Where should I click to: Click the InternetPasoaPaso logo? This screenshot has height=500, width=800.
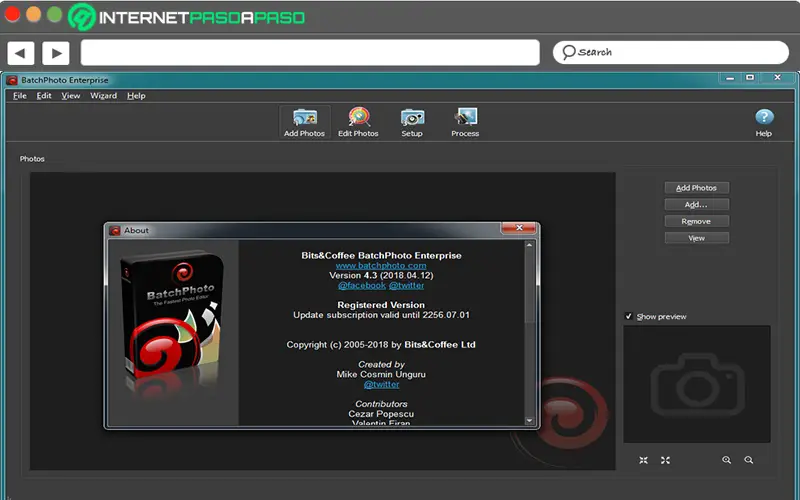pyautogui.click(x=187, y=17)
